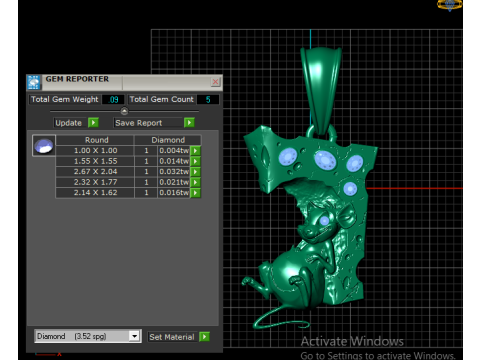Screen dimensions: 480x360
Task: Click the Diamond column header
Action: pyautogui.click(x=168, y=140)
